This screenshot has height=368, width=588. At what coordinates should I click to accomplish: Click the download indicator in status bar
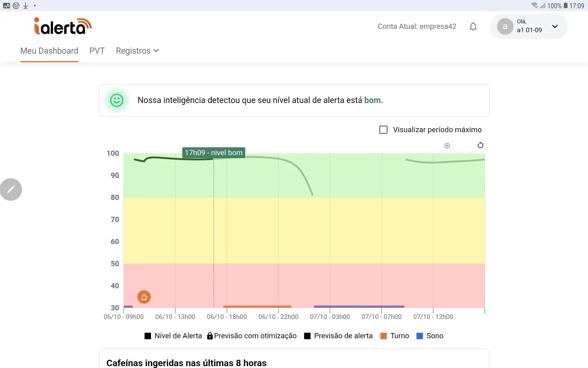(25, 6)
